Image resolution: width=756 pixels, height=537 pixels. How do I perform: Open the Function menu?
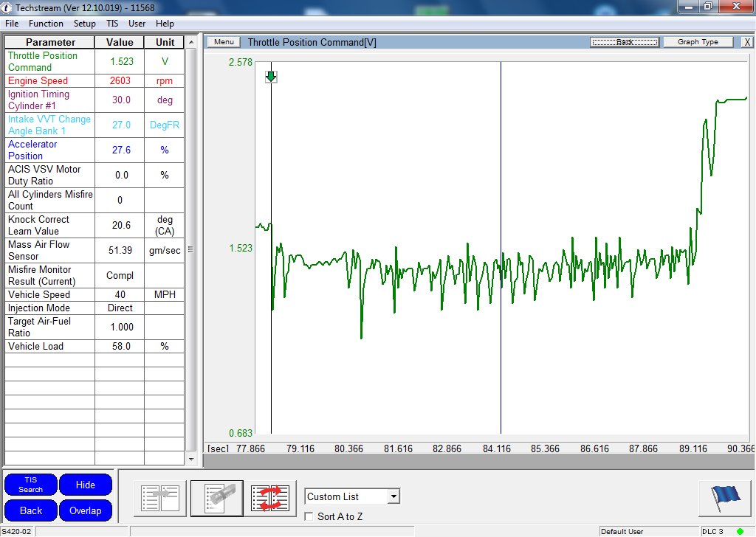tap(46, 23)
